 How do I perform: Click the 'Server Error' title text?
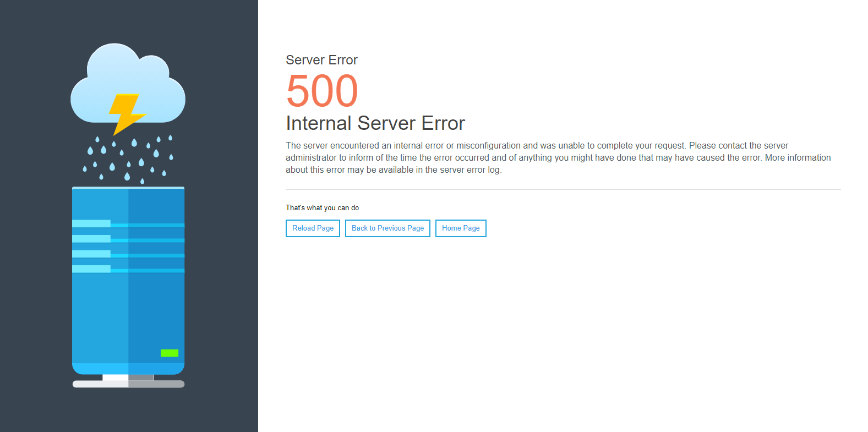(x=321, y=60)
